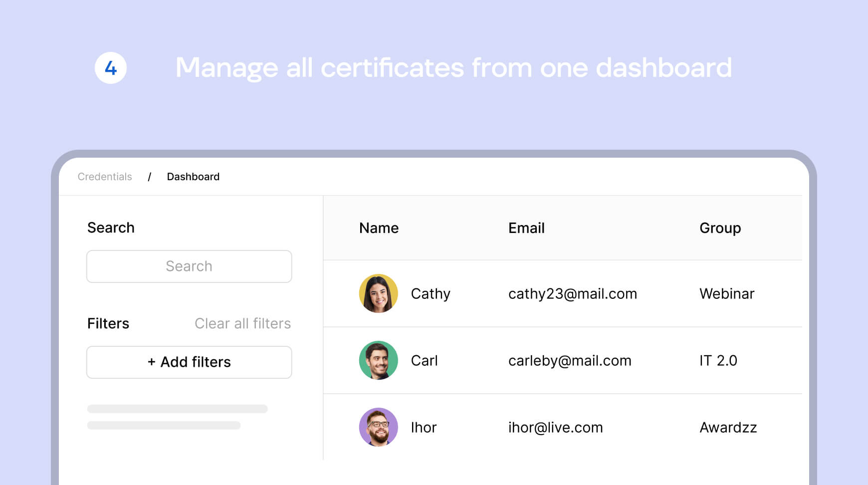Viewport: 868px width, 485px height.
Task: Select cathy23@mail.com email address
Action: (573, 294)
